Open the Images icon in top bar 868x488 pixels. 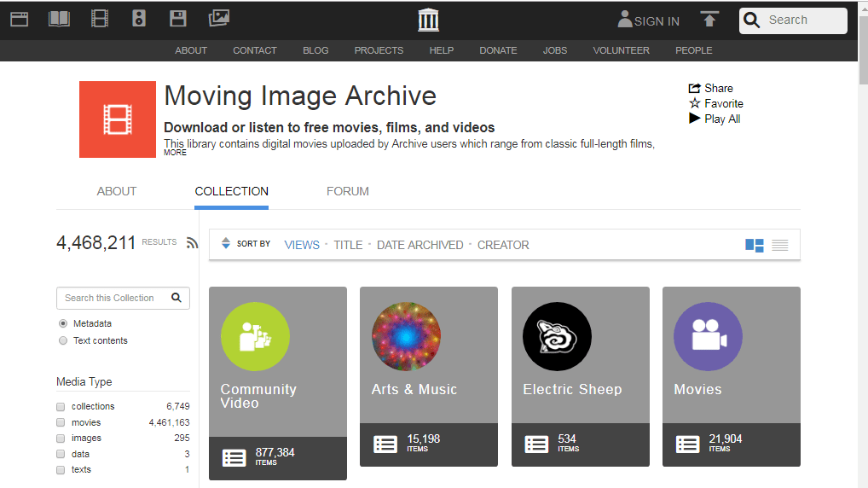pyautogui.click(x=218, y=18)
